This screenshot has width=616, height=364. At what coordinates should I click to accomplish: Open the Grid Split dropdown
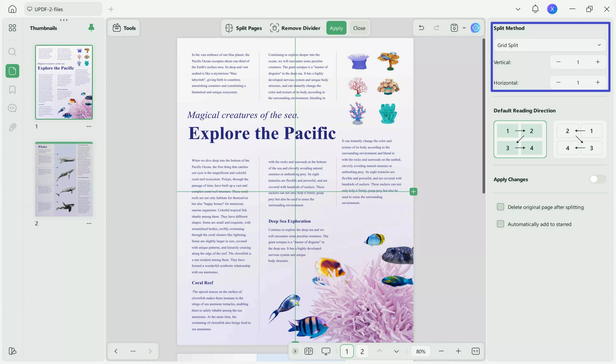549,45
